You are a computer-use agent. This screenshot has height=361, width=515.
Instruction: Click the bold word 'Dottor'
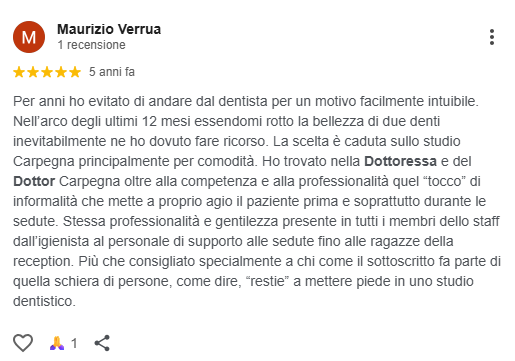[34, 181]
